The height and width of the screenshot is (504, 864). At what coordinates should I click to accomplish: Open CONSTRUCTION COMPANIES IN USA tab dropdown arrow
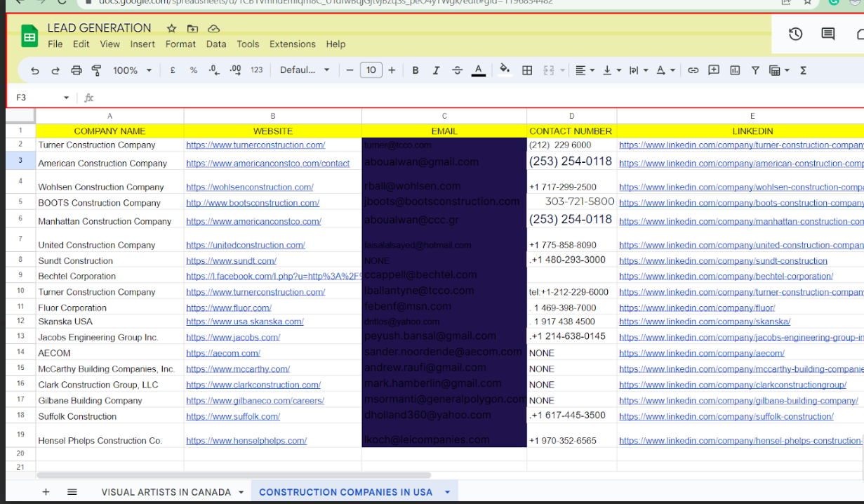pos(447,492)
